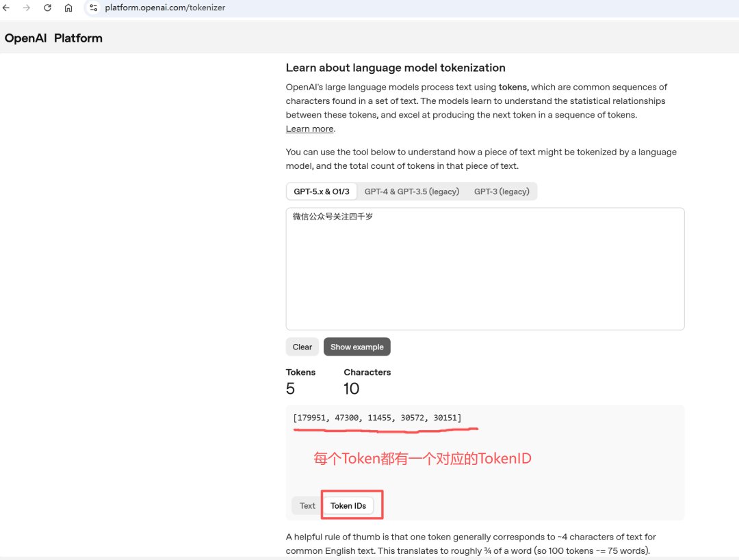This screenshot has width=739, height=560.
Task: Open the OpenAI Platform logo link
Action: click(x=53, y=38)
